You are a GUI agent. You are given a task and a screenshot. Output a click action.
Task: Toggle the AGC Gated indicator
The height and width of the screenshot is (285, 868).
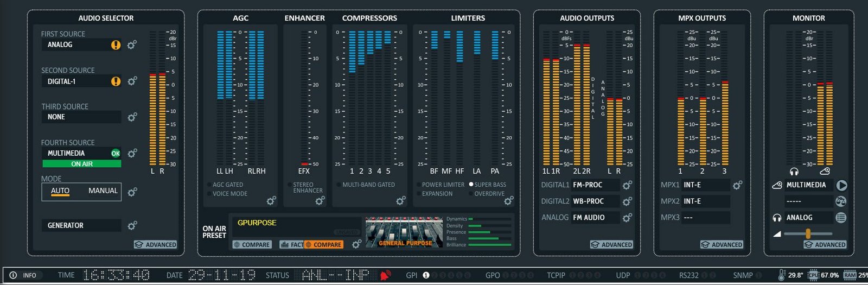225,185
